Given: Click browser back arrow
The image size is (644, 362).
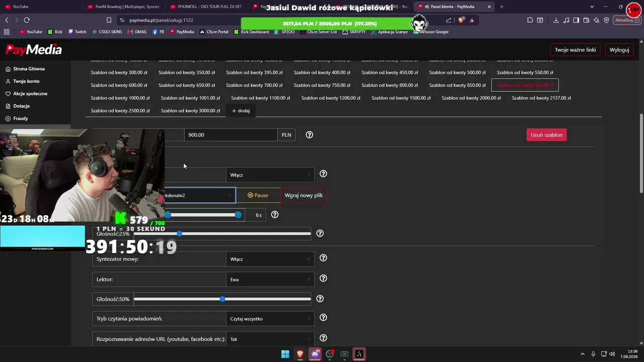Looking at the screenshot, I should tap(7, 20).
